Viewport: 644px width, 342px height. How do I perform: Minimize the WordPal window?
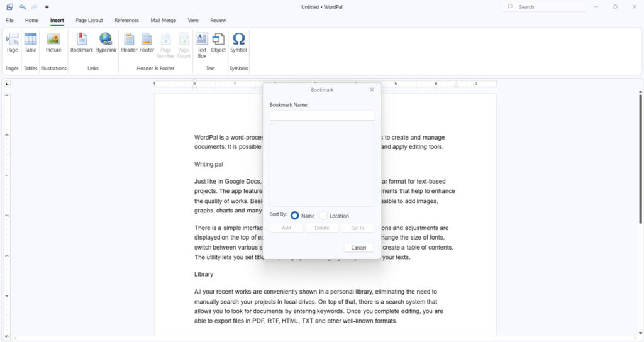(x=596, y=7)
